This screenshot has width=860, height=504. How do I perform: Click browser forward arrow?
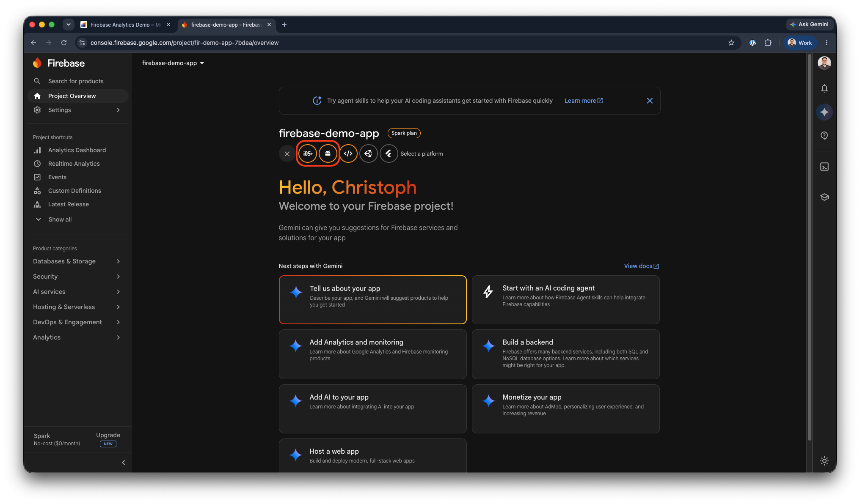(x=49, y=43)
